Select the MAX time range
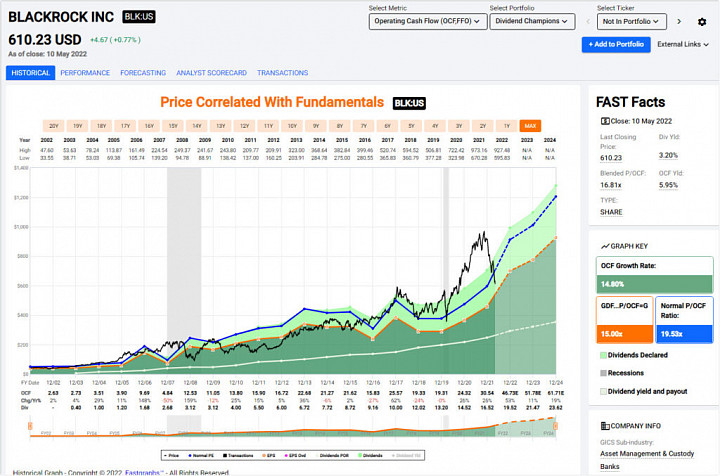The width and height of the screenshot is (720, 476). click(x=530, y=126)
